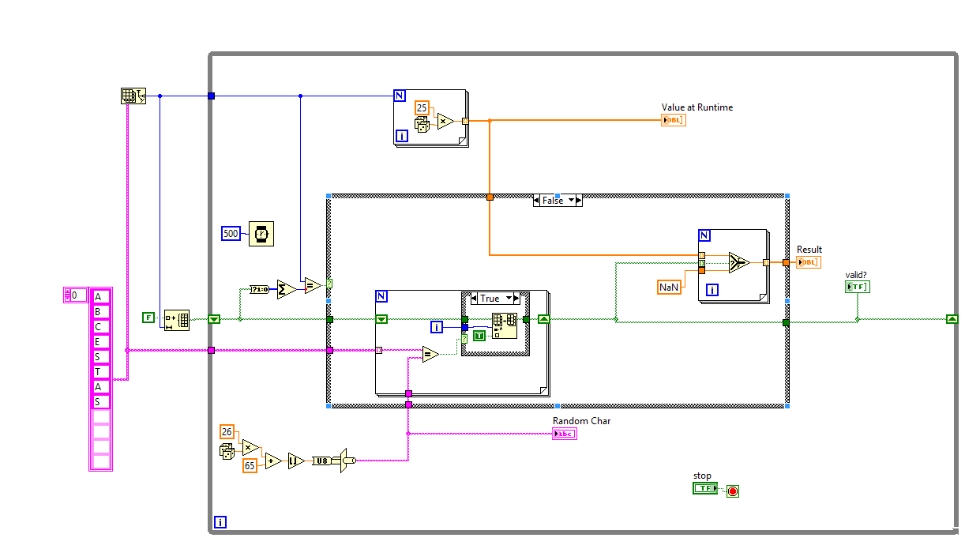The image size is (980, 549).
Task: Click the Add Array Elements sigma node
Action: 285,289
